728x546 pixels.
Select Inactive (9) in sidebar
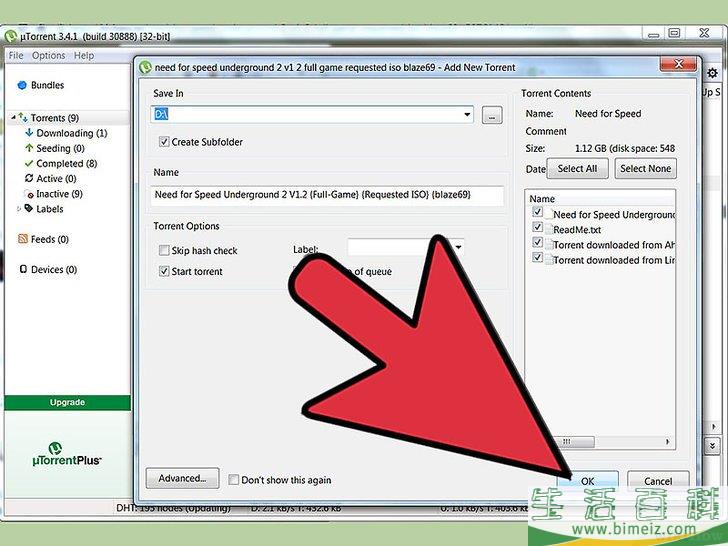coord(59,194)
